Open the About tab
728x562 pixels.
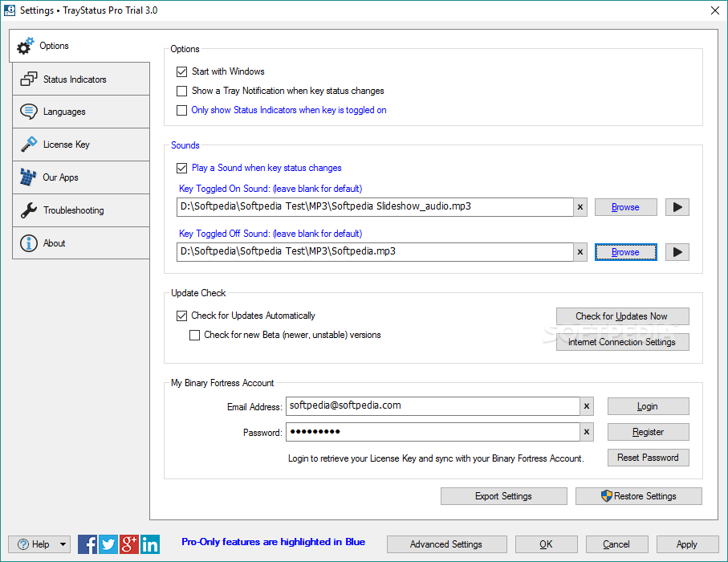pyautogui.click(x=81, y=243)
